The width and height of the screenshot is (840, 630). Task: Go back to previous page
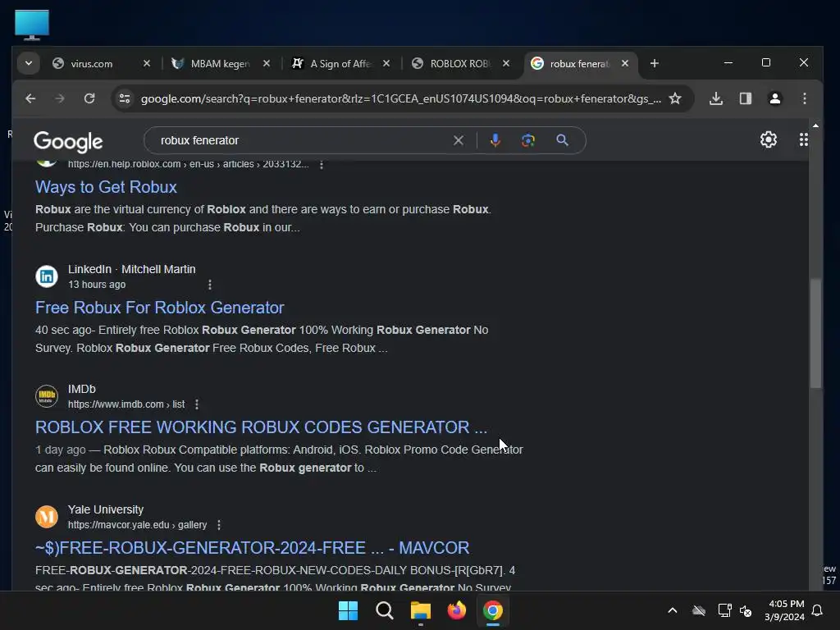30,98
